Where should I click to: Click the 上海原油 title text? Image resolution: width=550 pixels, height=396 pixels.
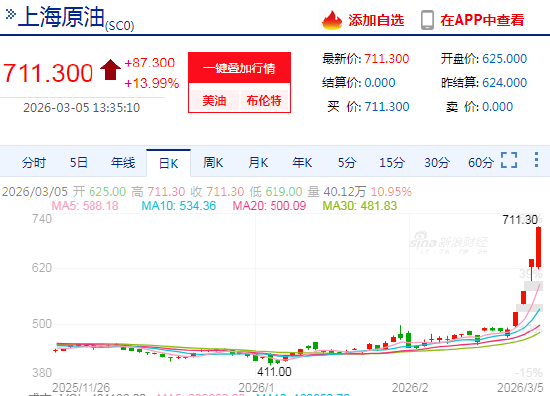[x=61, y=16]
